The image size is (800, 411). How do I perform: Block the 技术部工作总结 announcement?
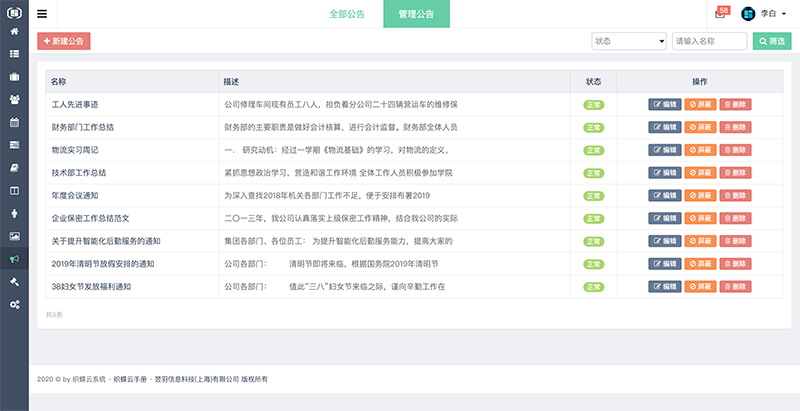tap(701, 173)
